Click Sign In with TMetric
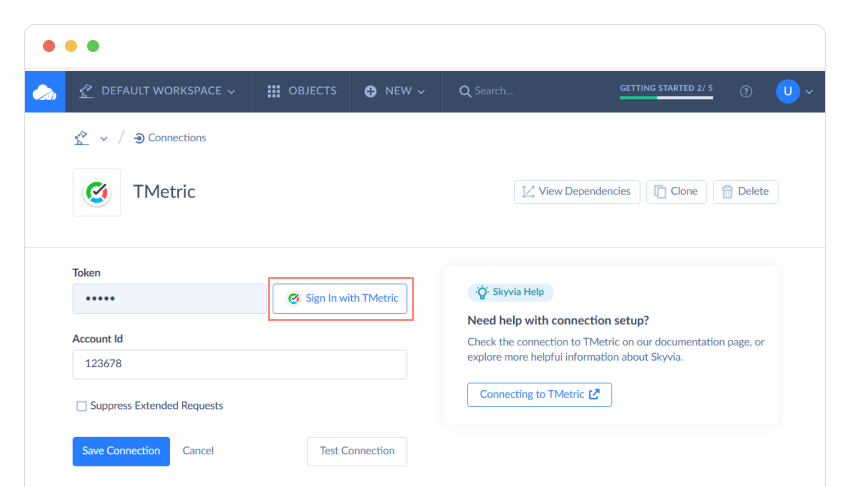 [x=340, y=298]
